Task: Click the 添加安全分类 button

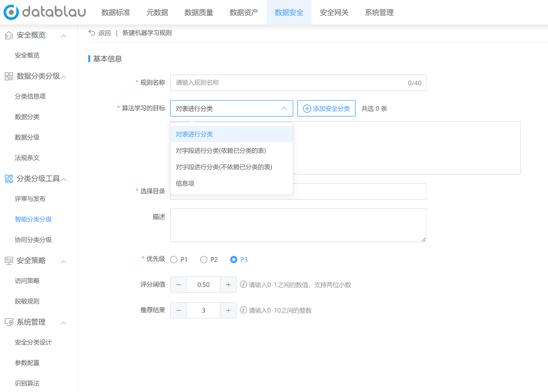Action: tap(326, 108)
